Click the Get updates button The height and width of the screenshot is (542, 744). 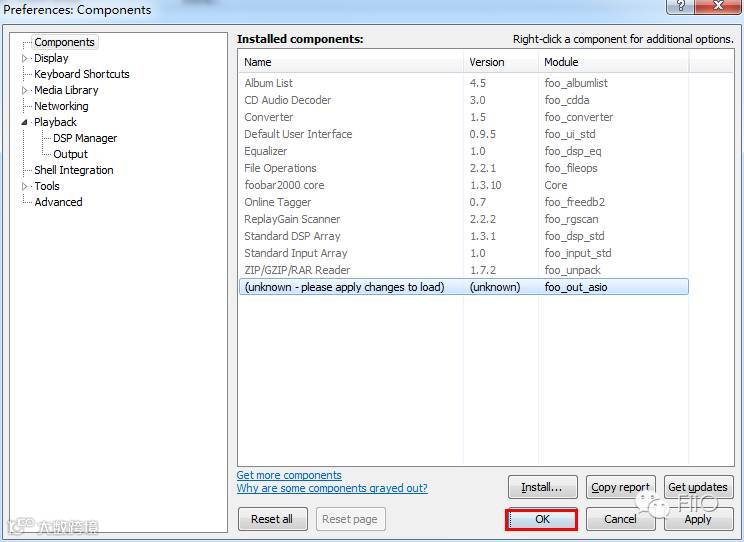pos(698,487)
